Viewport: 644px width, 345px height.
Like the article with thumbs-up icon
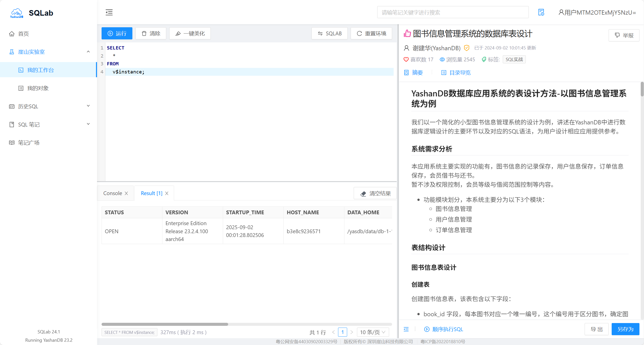pyautogui.click(x=407, y=34)
